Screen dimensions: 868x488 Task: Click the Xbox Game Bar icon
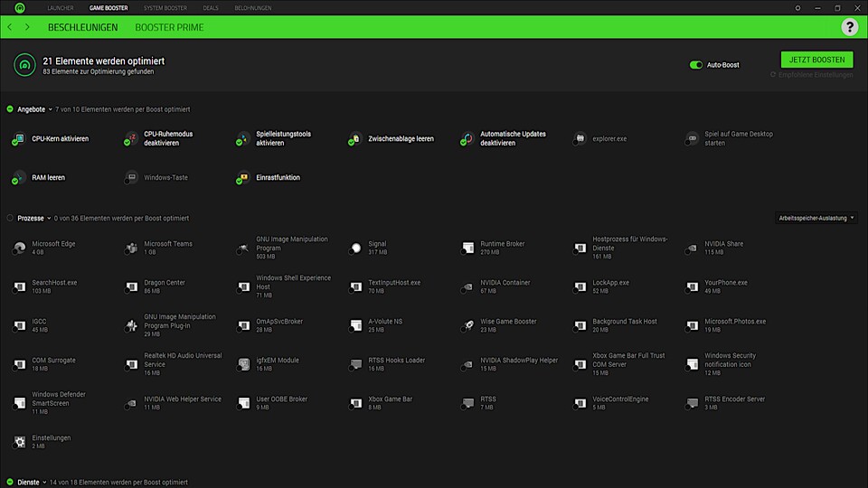click(x=356, y=403)
